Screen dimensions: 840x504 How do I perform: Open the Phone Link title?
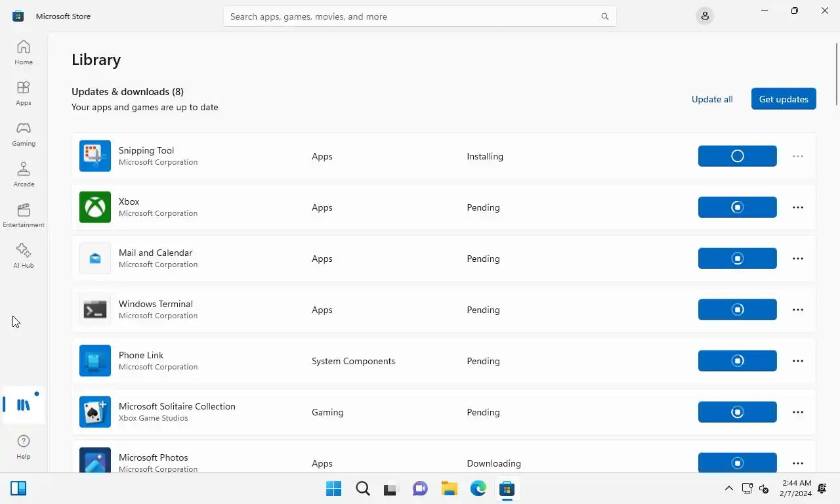coord(141,355)
